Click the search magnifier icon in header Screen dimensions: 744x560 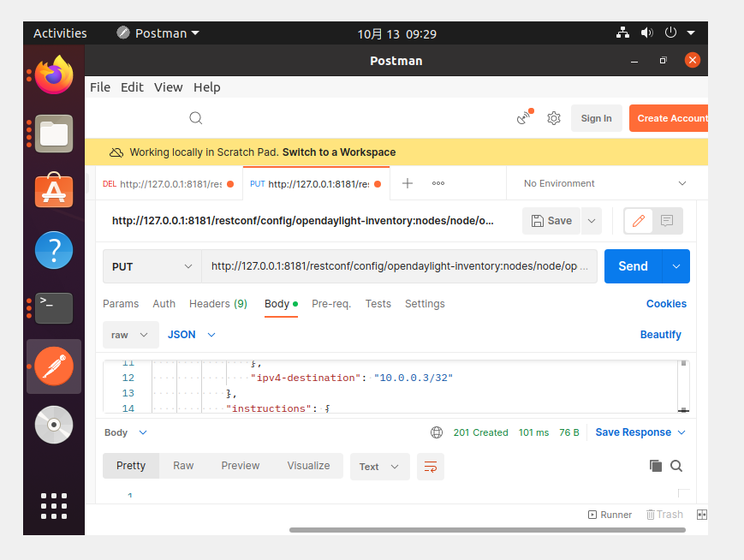coord(196,117)
